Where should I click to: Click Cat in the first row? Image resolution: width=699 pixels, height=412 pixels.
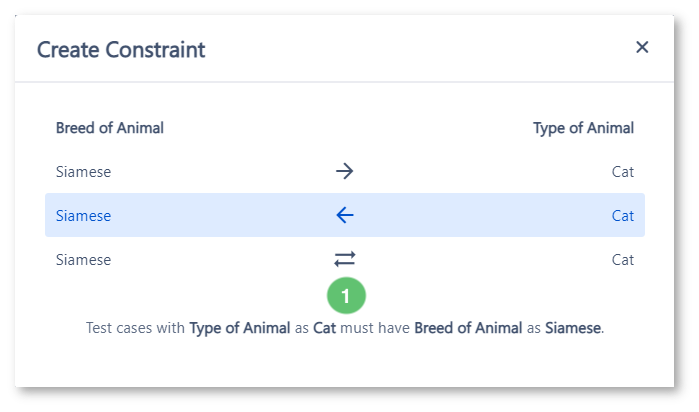(622, 172)
